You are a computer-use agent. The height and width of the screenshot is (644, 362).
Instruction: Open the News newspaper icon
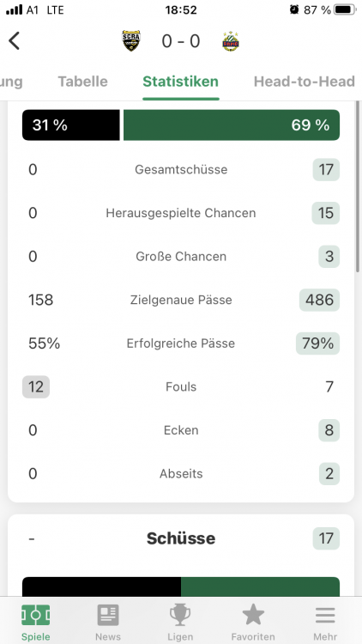(x=108, y=615)
